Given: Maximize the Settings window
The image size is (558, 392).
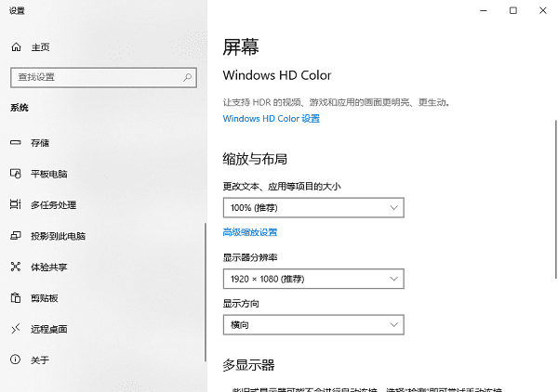Looking at the screenshot, I should [512, 10].
